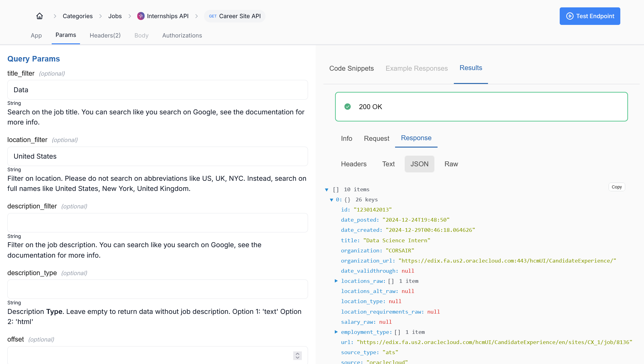Click the 200 OK status box

coord(481,107)
